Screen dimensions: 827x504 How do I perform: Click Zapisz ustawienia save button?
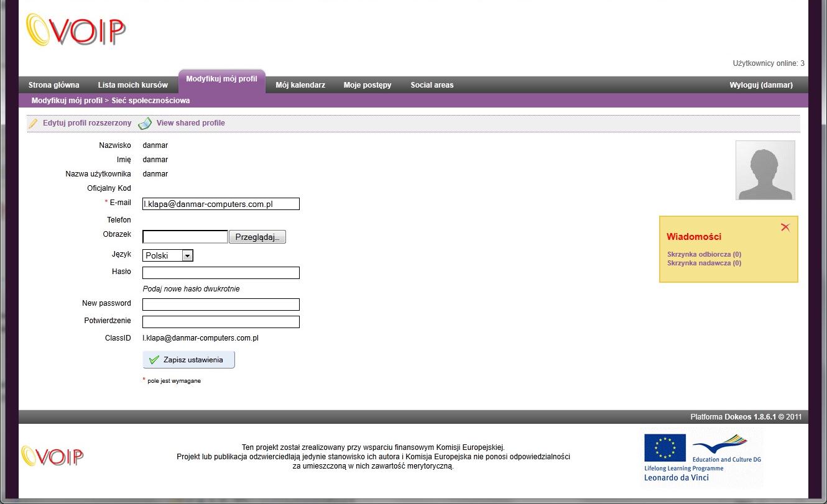click(x=189, y=360)
